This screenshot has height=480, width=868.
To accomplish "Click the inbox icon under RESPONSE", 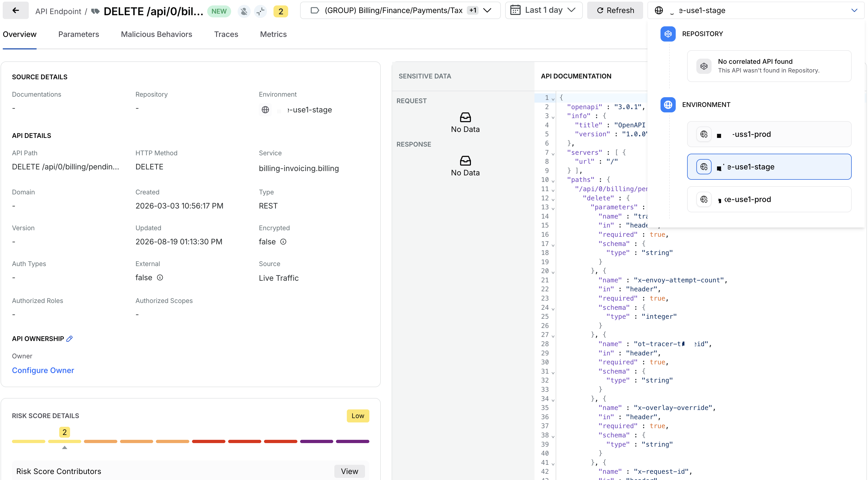I will (x=465, y=161).
